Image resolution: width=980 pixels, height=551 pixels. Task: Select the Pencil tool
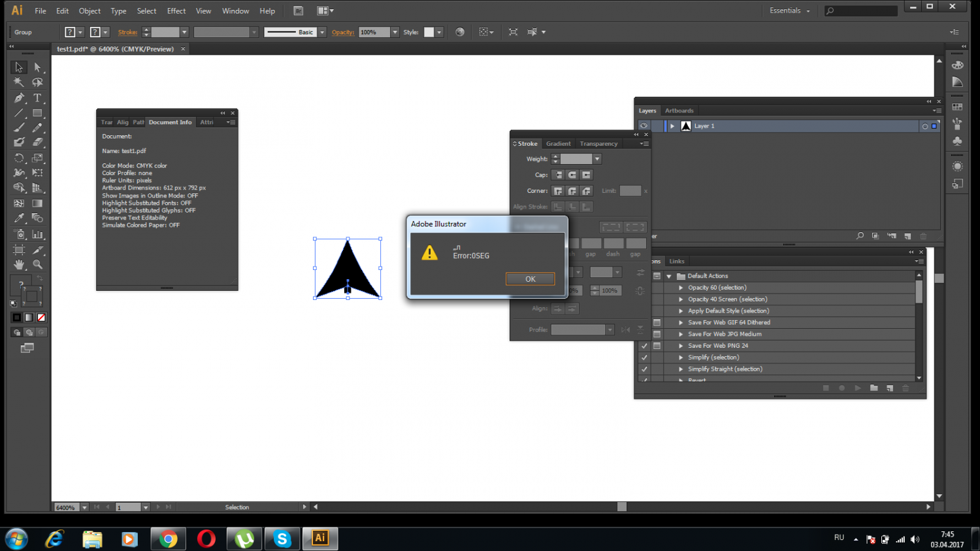coord(37,127)
